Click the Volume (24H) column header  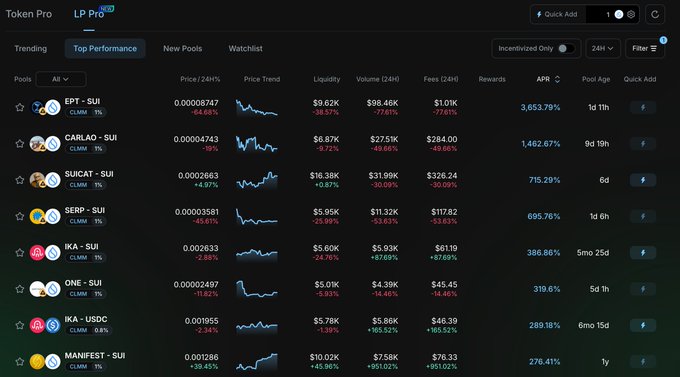tap(378, 79)
